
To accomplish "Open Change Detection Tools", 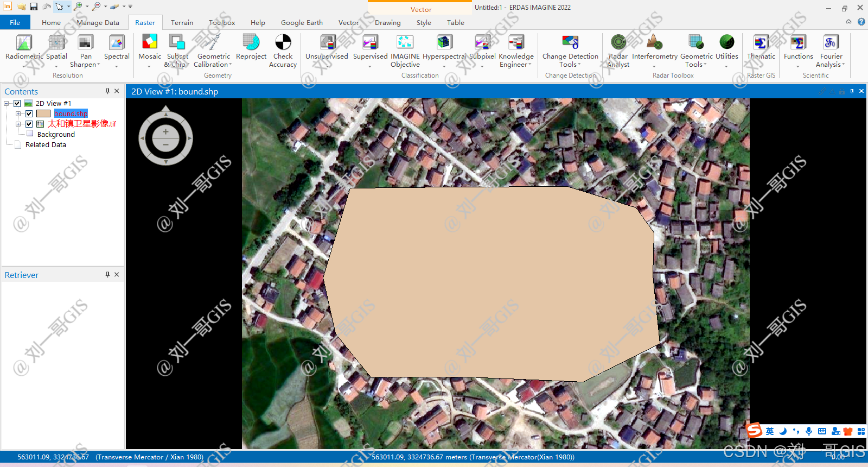I will coord(570,50).
